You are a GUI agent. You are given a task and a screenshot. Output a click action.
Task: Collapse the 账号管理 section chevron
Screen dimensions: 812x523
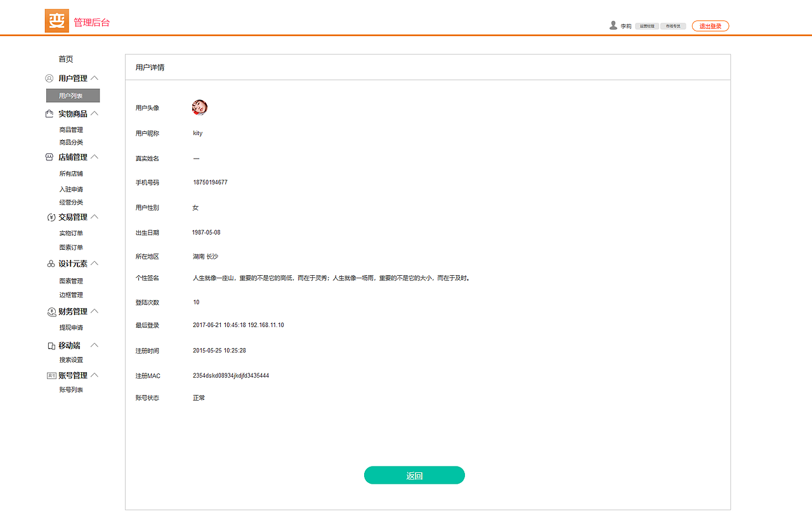[x=95, y=375]
